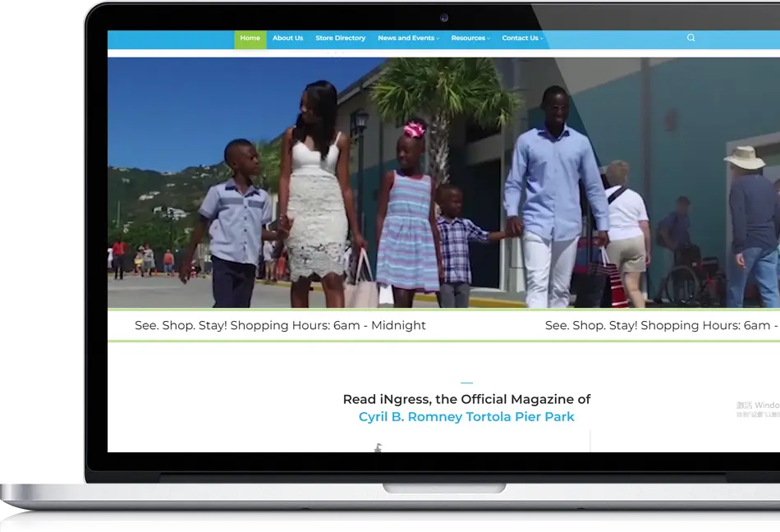Click the short blue accent line above heading
Image resolution: width=780 pixels, height=532 pixels.
[466, 383]
